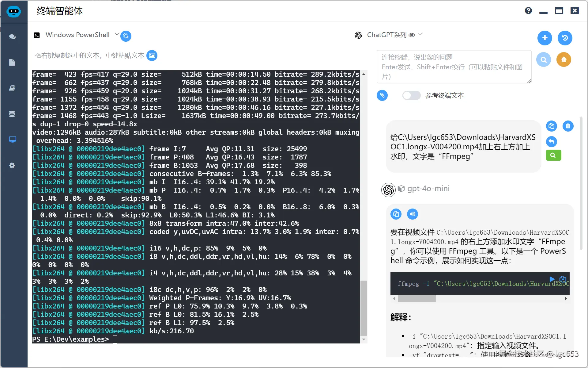
Task: Click the blue paperclip attachment icon
Action: point(382,95)
